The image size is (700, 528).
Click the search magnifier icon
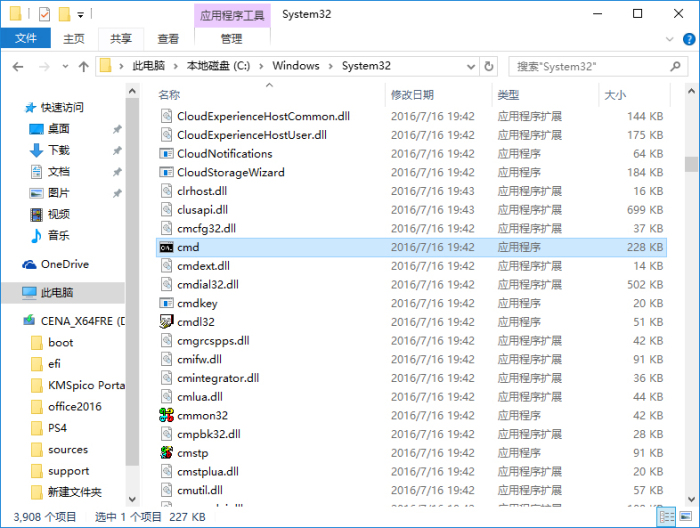point(675,67)
